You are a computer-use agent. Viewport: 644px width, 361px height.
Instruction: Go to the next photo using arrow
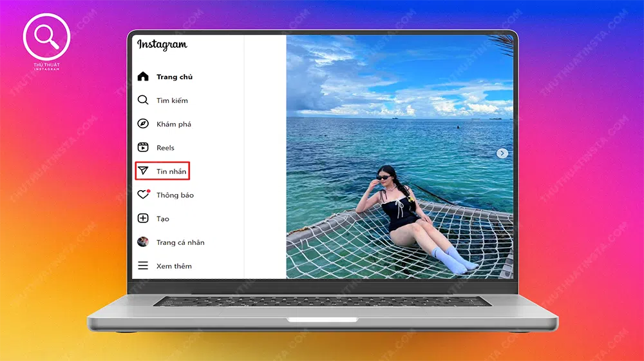[x=502, y=153]
